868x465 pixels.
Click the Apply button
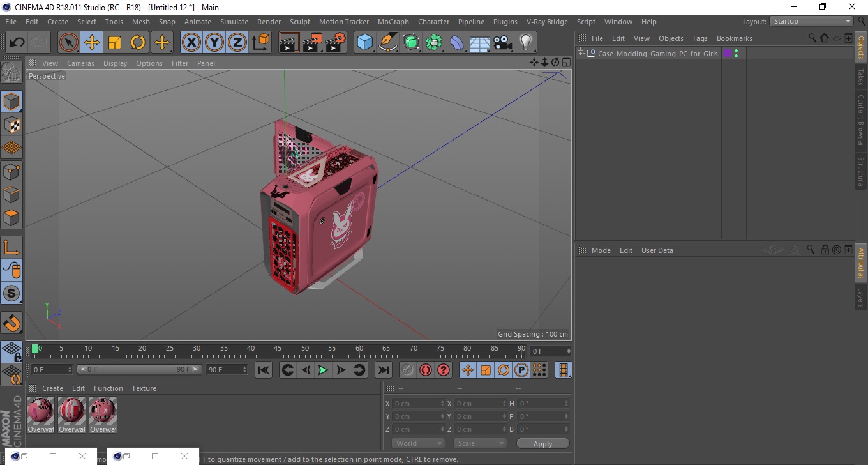coord(542,444)
